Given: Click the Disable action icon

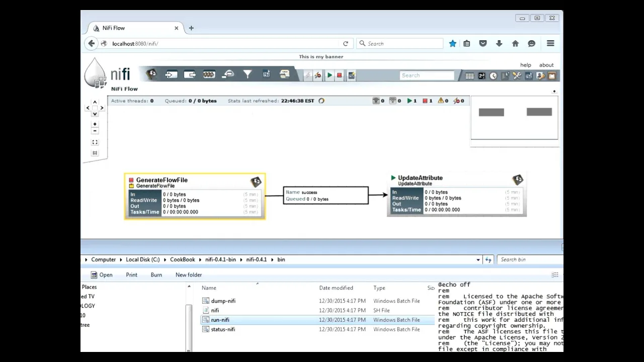Looking at the screenshot, I should click(x=318, y=75).
